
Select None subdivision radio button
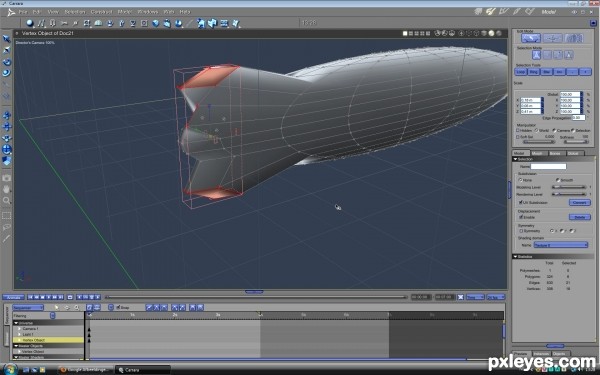(x=520, y=180)
